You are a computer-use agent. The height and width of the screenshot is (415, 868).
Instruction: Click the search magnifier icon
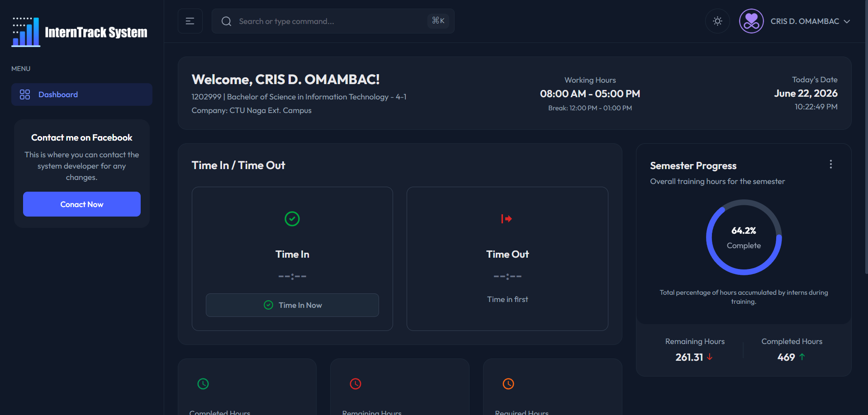(226, 21)
